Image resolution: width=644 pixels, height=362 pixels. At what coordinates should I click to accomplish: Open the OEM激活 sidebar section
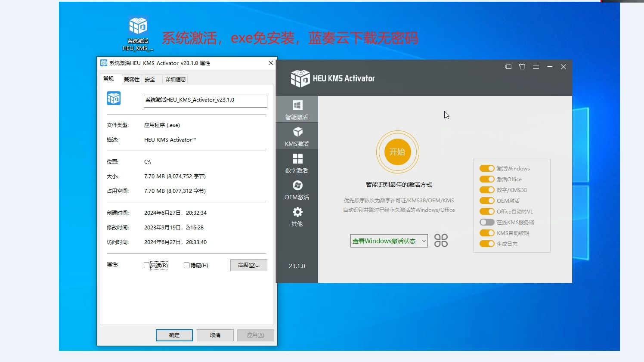tap(297, 189)
